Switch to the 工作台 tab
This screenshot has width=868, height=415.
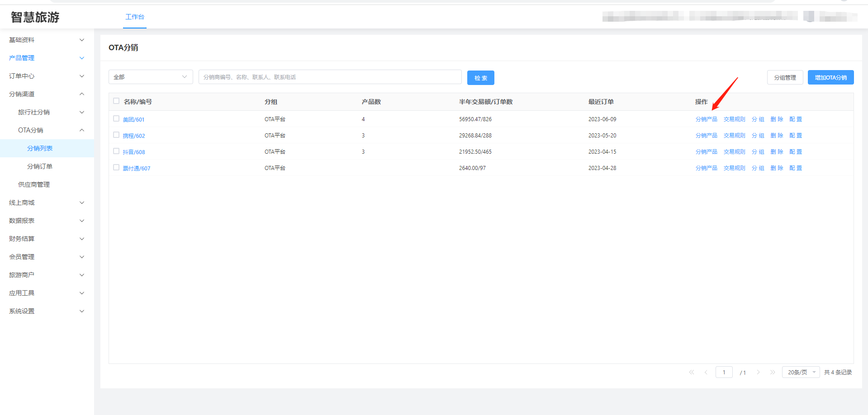point(135,17)
